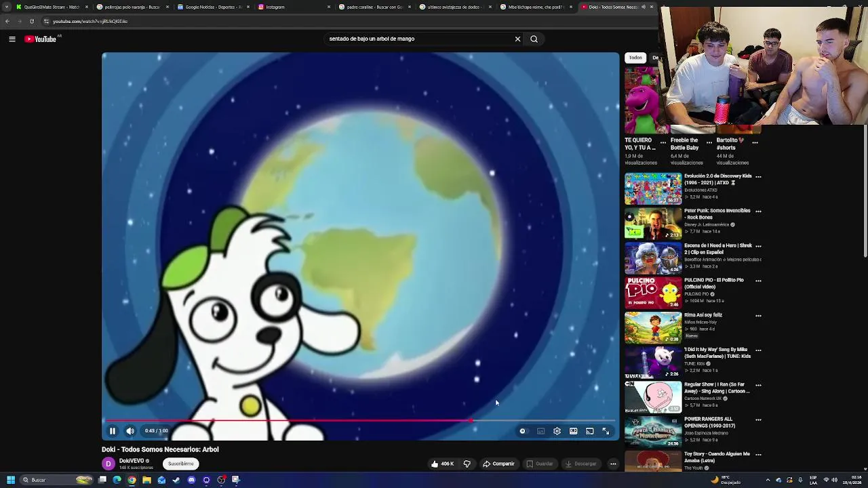868x488 pixels.
Task: Clear the search text with the X
Action: click(x=517, y=39)
